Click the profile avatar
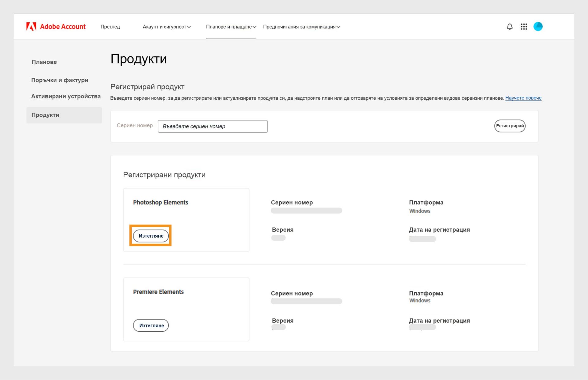This screenshot has width=588, height=380. [x=538, y=27]
